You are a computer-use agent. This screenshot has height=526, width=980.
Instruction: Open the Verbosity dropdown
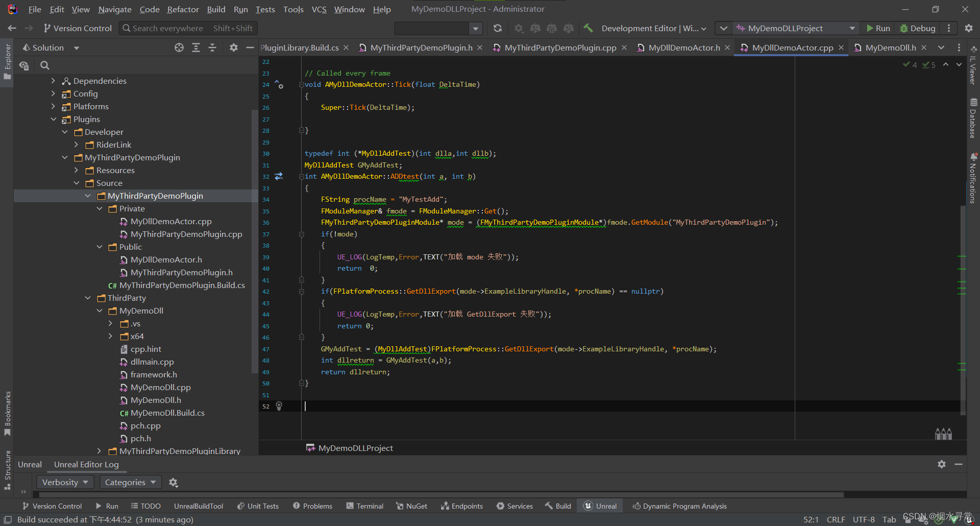pyautogui.click(x=65, y=482)
